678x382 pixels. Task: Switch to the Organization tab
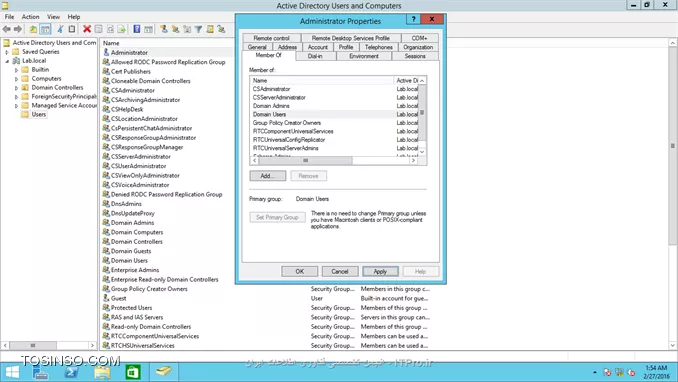(418, 47)
